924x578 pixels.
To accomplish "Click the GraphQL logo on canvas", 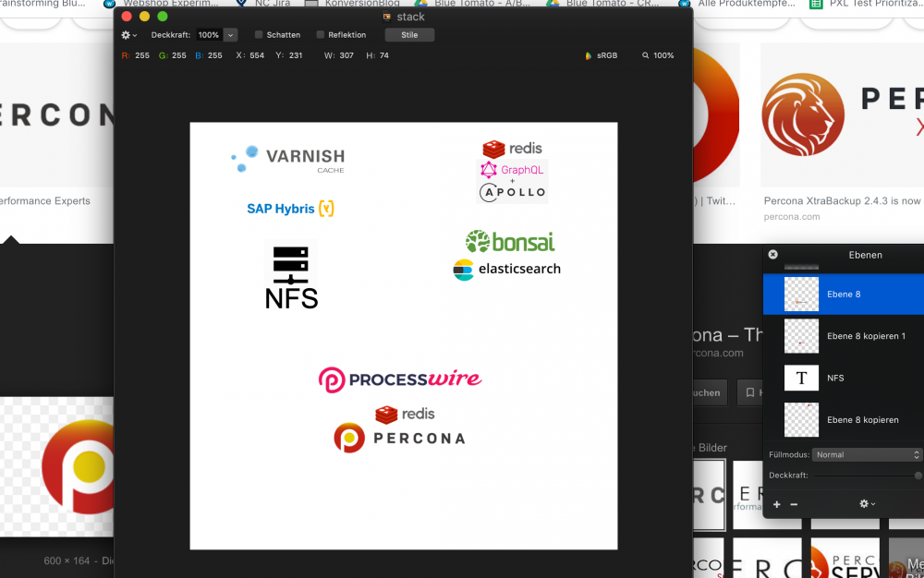I will point(512,170).
